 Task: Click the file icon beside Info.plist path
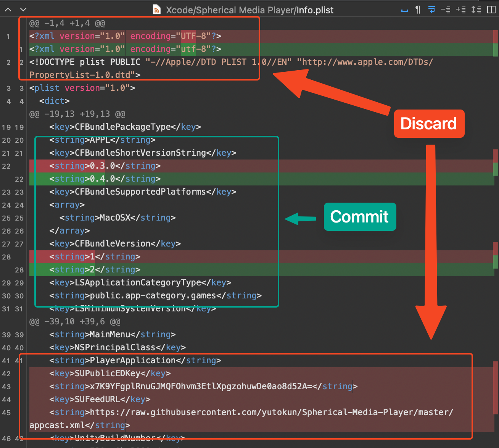coord(156,10)
